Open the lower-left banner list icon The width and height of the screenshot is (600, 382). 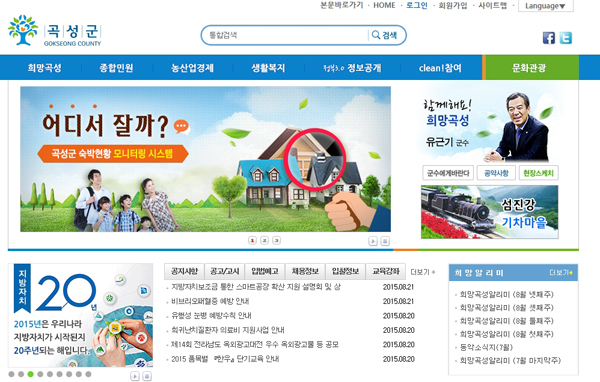click(147, 376)
